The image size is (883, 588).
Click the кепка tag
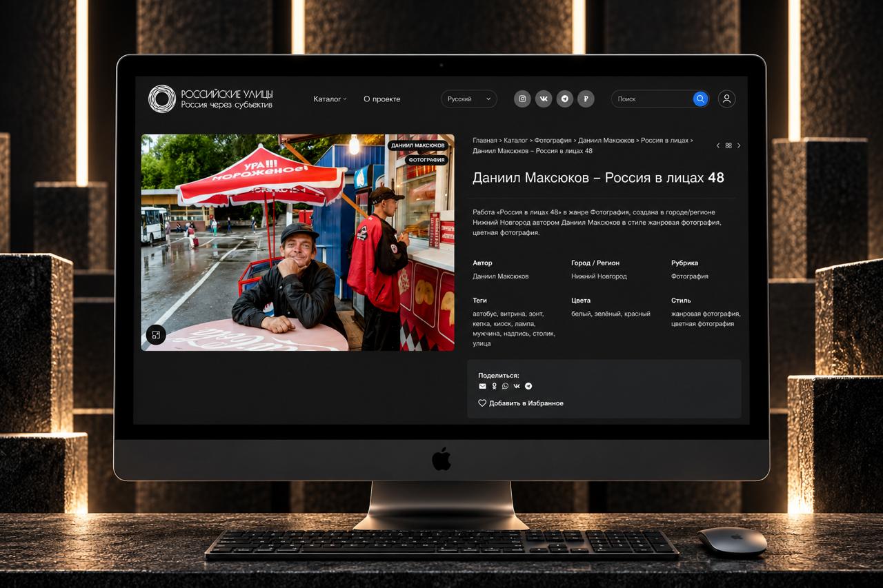(x=482, y=324)
